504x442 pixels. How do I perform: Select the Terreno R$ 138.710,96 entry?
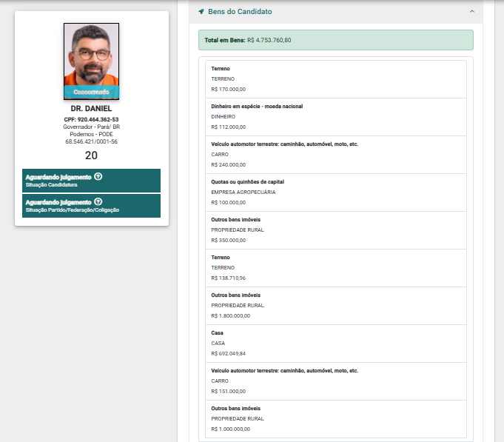[336, 268]
